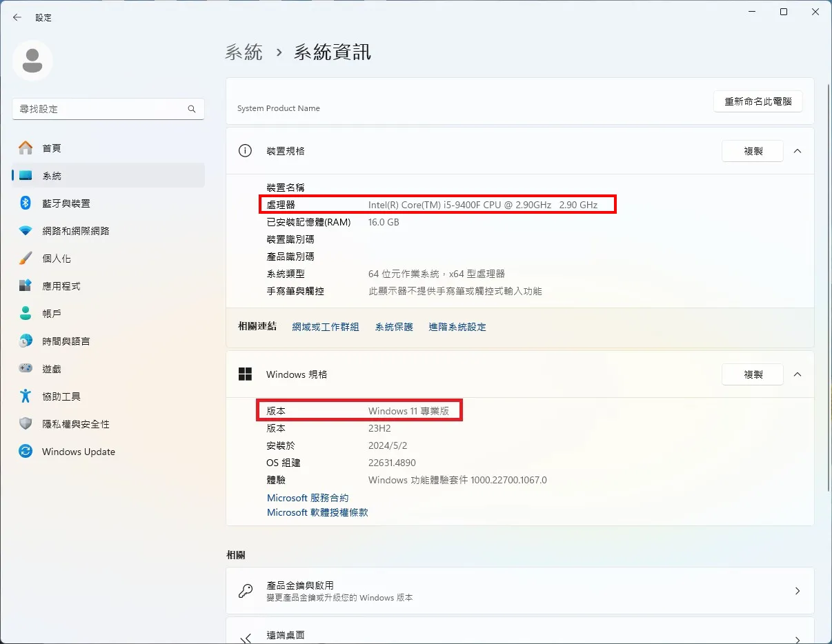Select 隱私權與安全性 in the sidebar
This screenshot has width=832, height=644.
108,424
